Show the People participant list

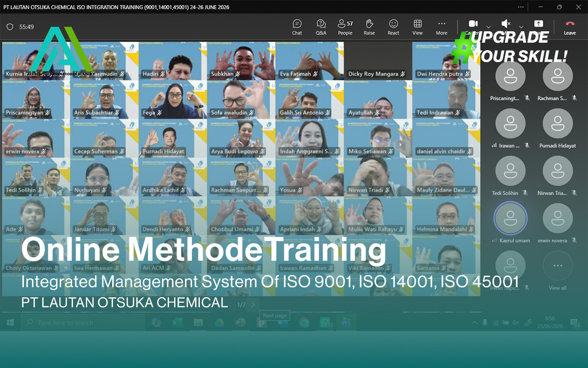[x=345, y=27]
